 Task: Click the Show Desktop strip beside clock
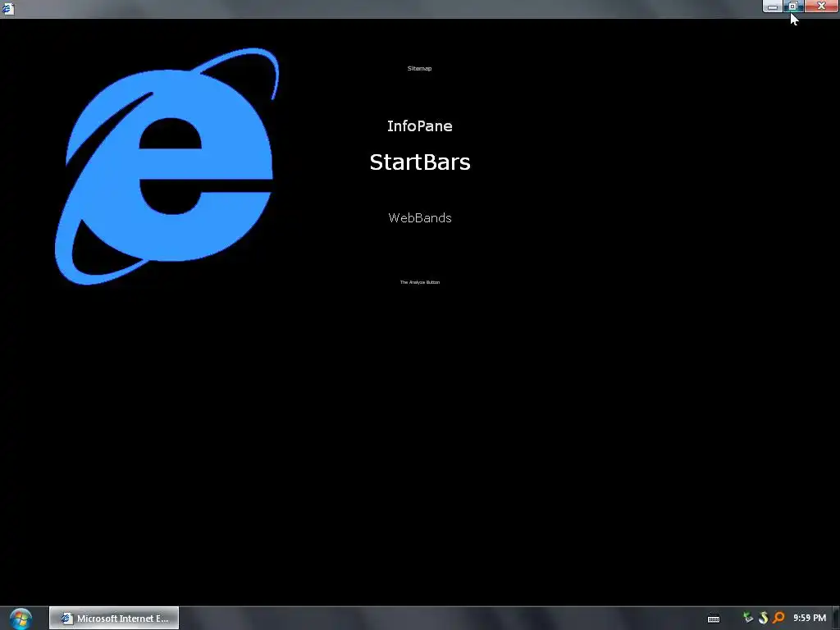coord(836,619)
